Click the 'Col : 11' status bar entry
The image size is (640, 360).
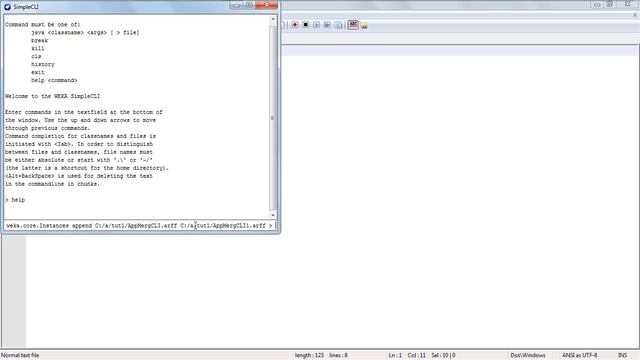pos(416,355)
